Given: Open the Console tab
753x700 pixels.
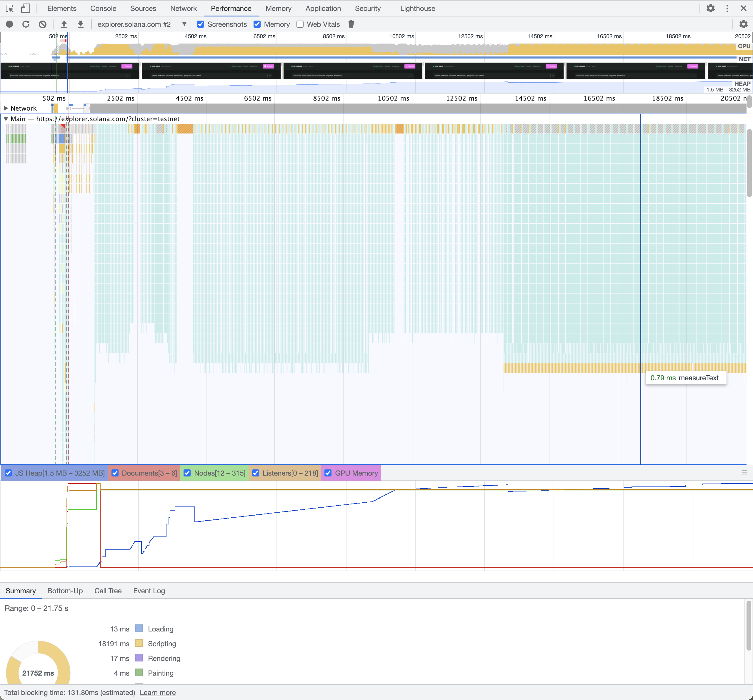Looking at the screenshot, I should point(103,8).
